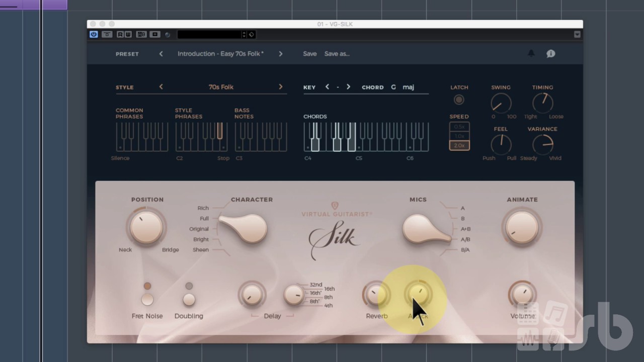Set Mics to B/A
Viewport: 644px width, 362px height.
tap(465, 250)
